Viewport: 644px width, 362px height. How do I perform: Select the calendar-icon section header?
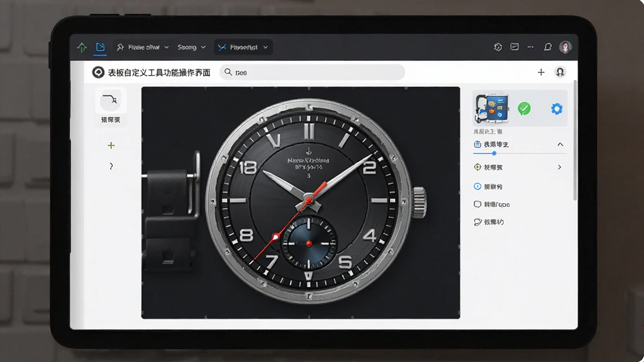pos(519,145)
